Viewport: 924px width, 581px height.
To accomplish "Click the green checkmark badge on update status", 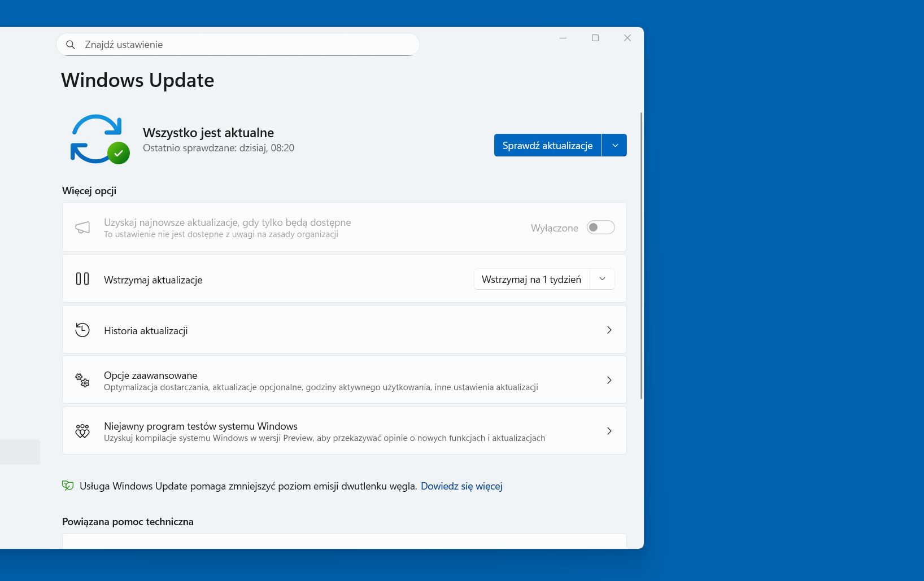I will point(118,151).
